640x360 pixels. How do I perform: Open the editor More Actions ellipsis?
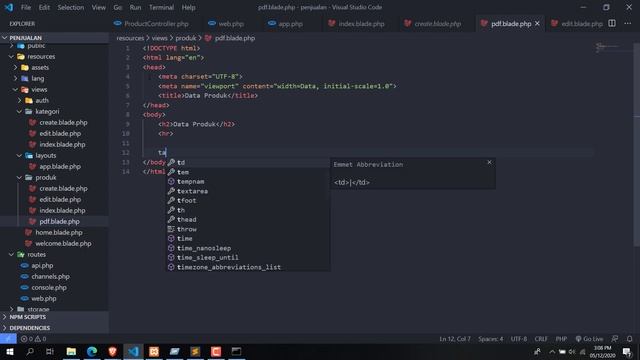click(628, 23)
